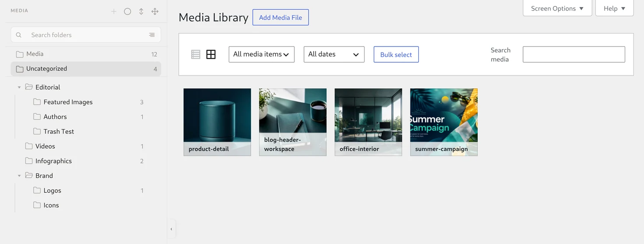This screenshot has width=644, height=244.
Task: Click the plus icon to add folder
Action: click(x=114, y=11)
